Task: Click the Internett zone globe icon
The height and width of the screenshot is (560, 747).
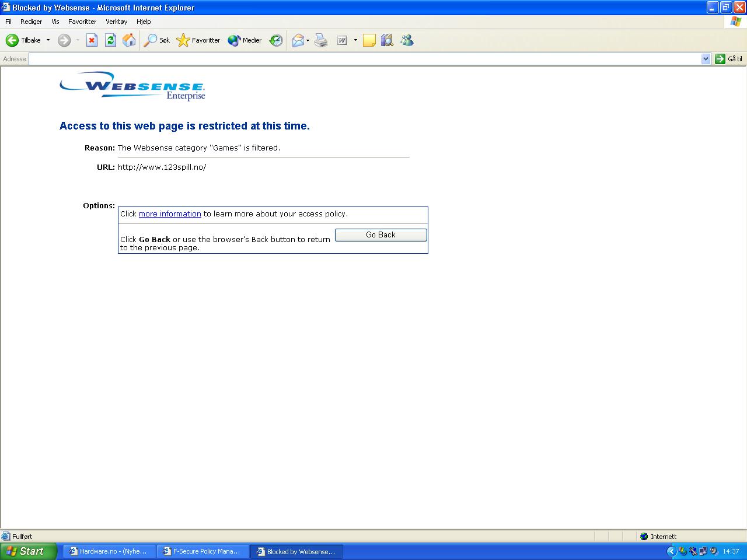Action: 644,536
